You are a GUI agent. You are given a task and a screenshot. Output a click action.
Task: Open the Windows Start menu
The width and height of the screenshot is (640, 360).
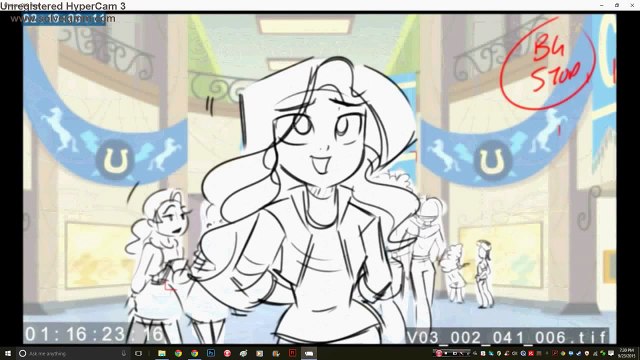pos(8,353)
